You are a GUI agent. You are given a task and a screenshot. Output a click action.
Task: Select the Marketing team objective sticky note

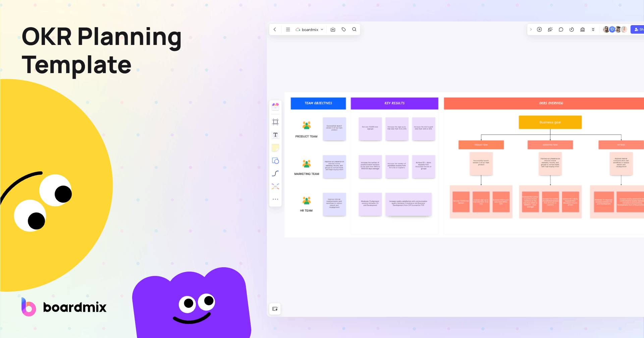(334, 167)
